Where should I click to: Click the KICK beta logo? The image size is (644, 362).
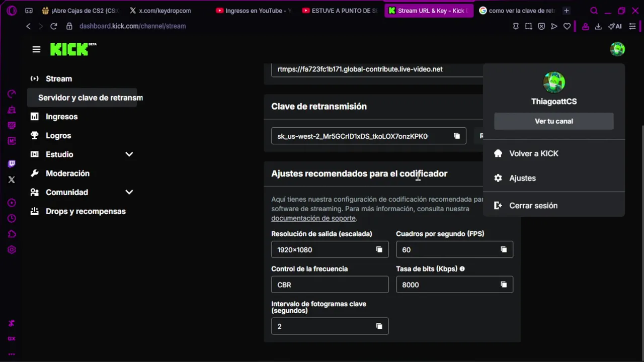[73, 49]
